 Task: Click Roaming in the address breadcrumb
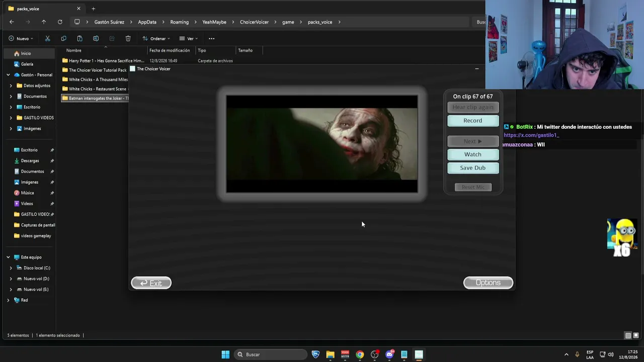coord(180,22)
